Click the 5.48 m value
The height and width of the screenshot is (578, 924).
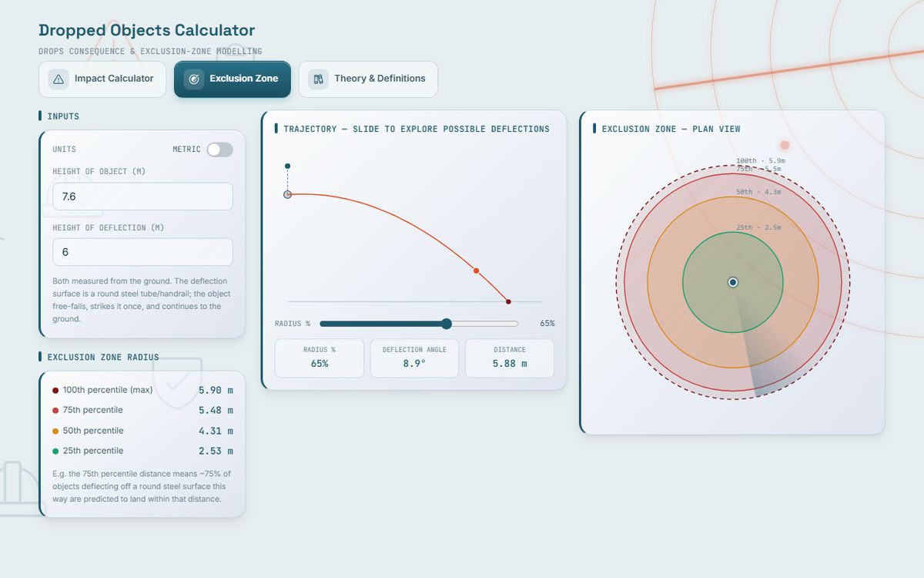pyautogui.click(x=216, y=411)
